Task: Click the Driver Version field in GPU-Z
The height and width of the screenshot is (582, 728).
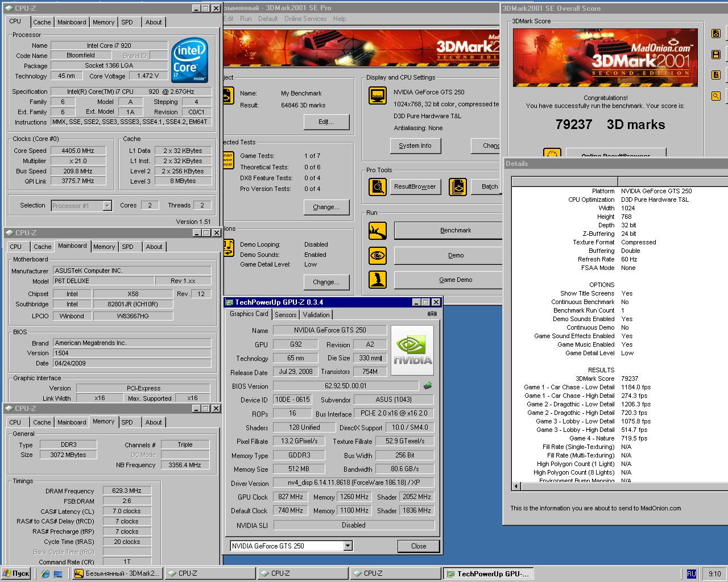Action: (x=354, y=483)
